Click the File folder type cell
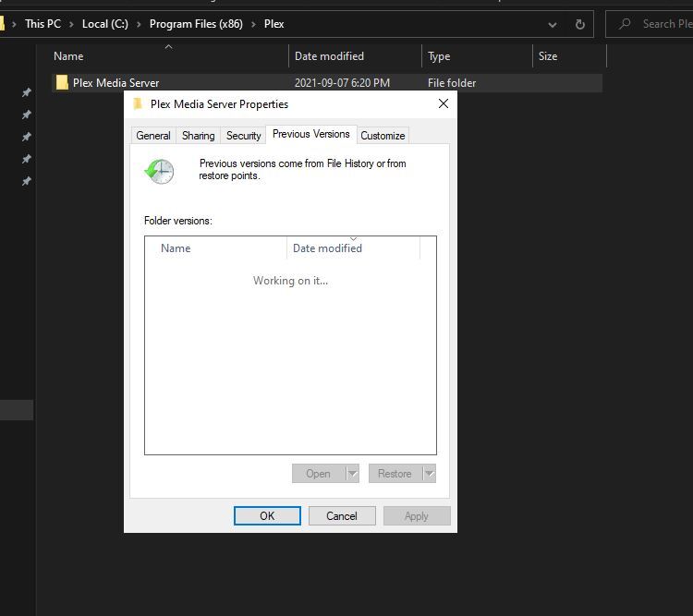The height and width of the screenshot is (616, 693). pos(452,82)
